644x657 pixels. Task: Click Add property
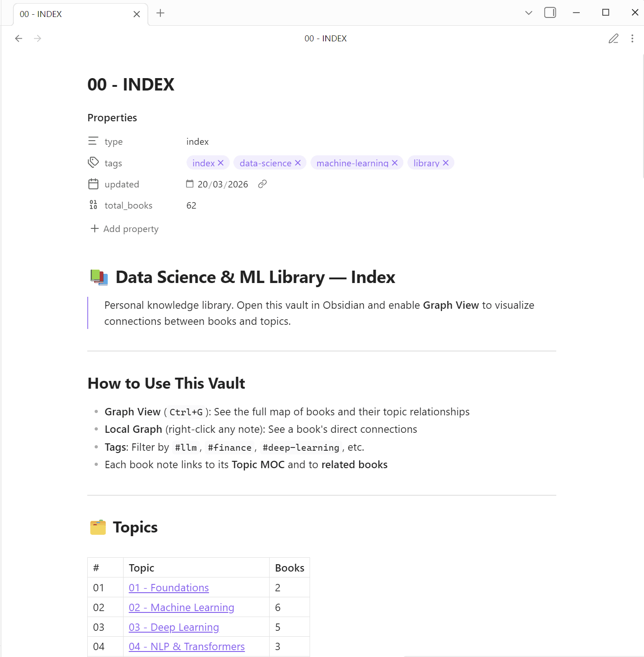click(x=124, y=228)
